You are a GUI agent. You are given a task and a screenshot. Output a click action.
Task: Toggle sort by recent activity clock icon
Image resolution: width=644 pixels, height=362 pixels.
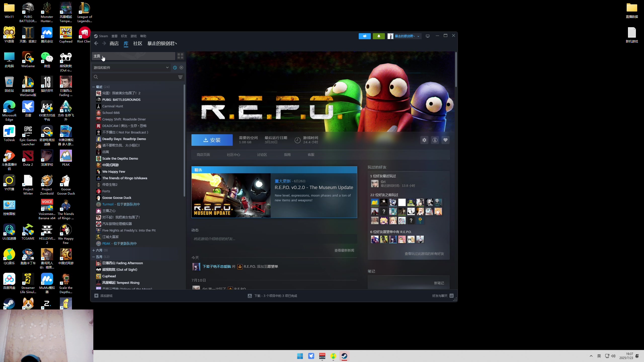(x=175, y=68)
